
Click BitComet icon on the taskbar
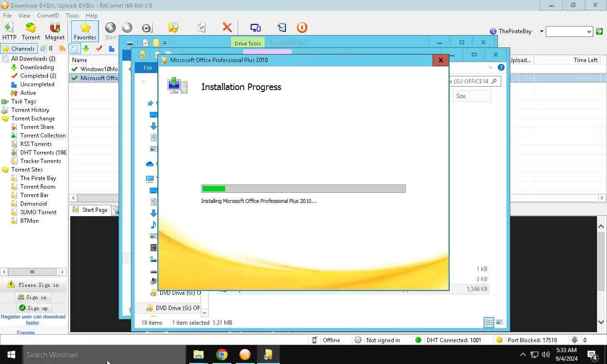click(245, 355)
